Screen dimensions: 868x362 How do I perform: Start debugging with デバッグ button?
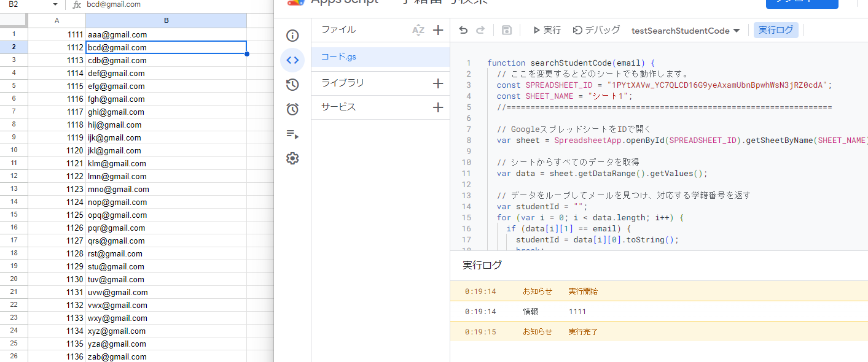pos(596,30)
